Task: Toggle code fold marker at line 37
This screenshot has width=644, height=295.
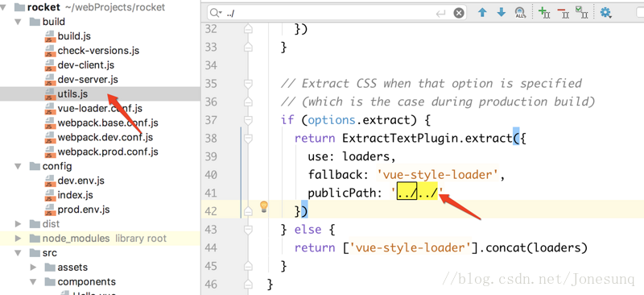Action: coord(248,120)
